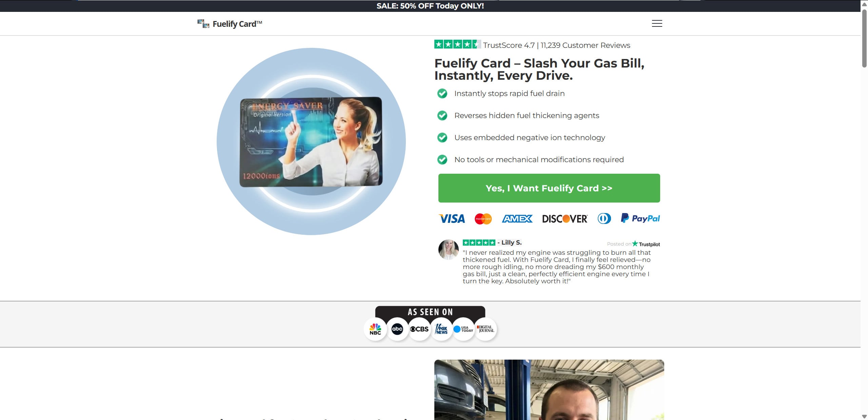Click Lilly S. five-star rating

click(x=479, y=243)
